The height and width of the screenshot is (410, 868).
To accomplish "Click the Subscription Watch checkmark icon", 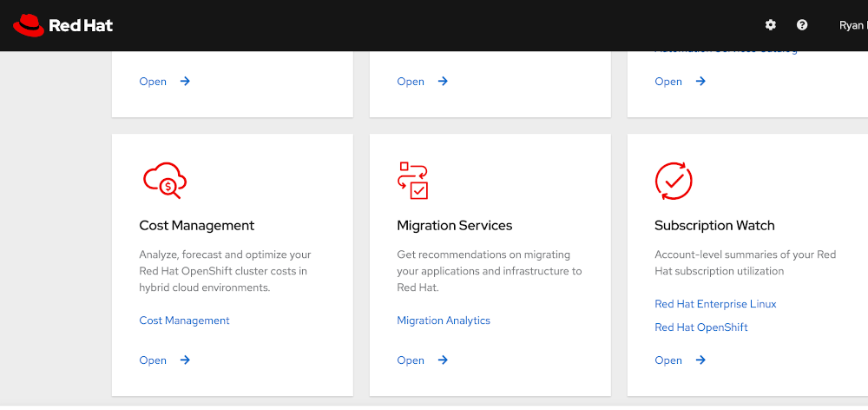I will tap(674, 181).
